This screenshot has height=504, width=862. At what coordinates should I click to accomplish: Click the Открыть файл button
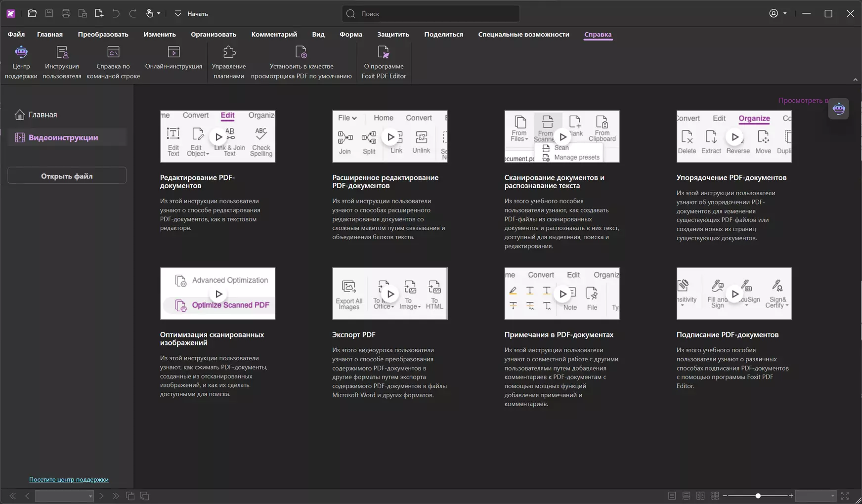tap(67, 176)
